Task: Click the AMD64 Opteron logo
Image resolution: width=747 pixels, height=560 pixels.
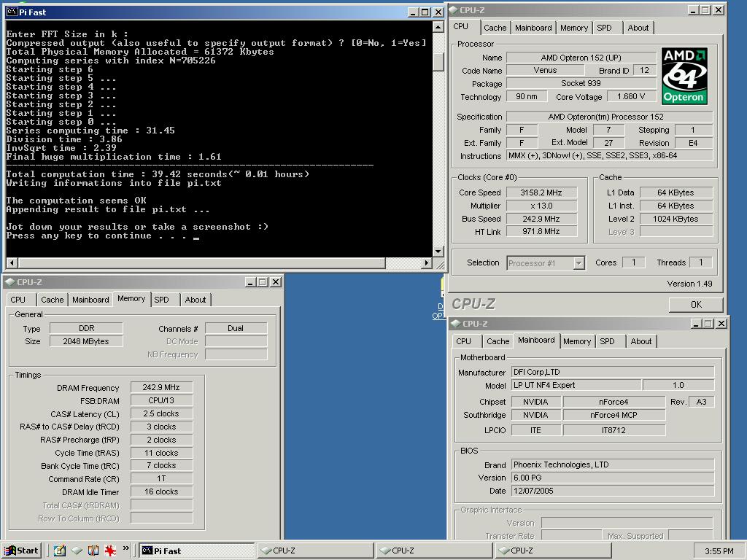Action: tap(684, 76)
